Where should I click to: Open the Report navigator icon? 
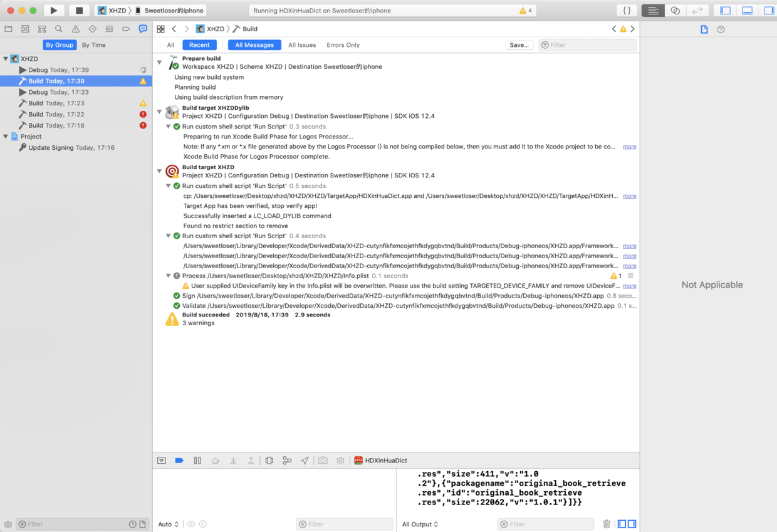(x=143, y=29)
